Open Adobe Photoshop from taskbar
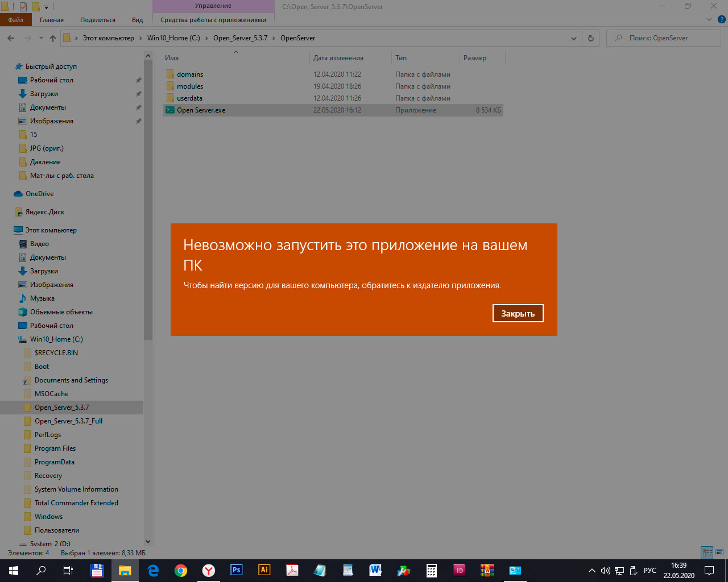 [237, 570]
